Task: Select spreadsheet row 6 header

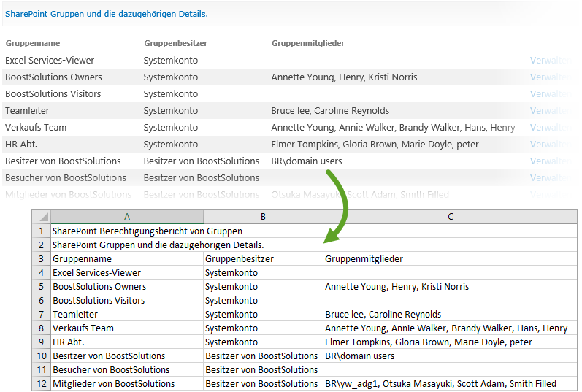Action: [41, 300]
